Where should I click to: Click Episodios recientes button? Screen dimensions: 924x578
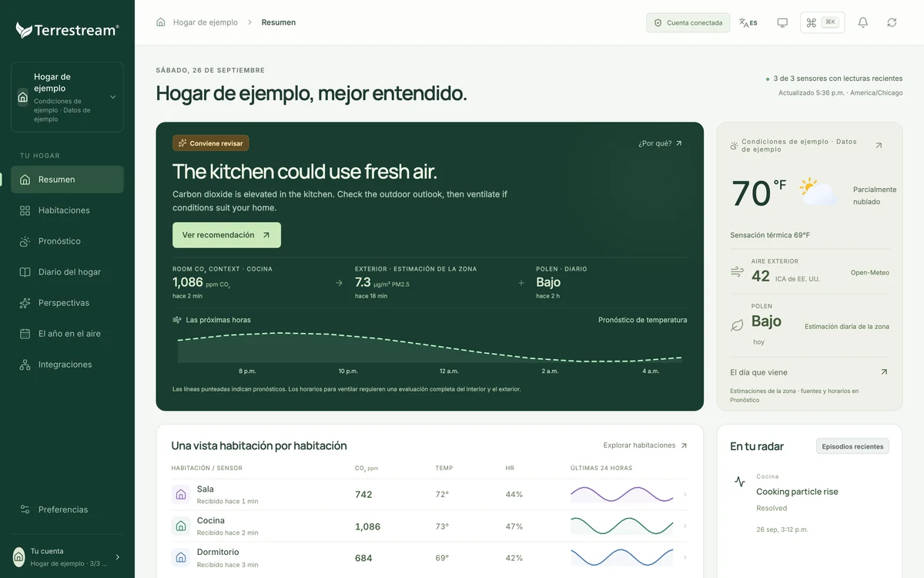852,446
